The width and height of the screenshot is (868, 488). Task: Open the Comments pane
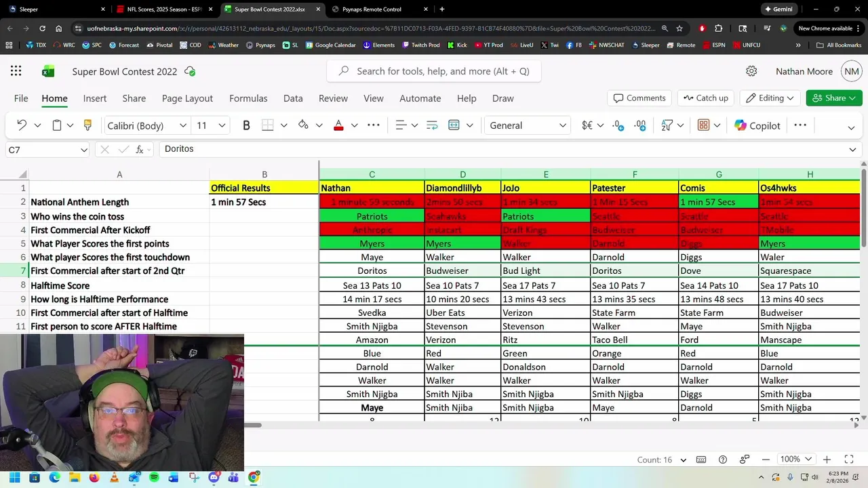coord(639,98)
